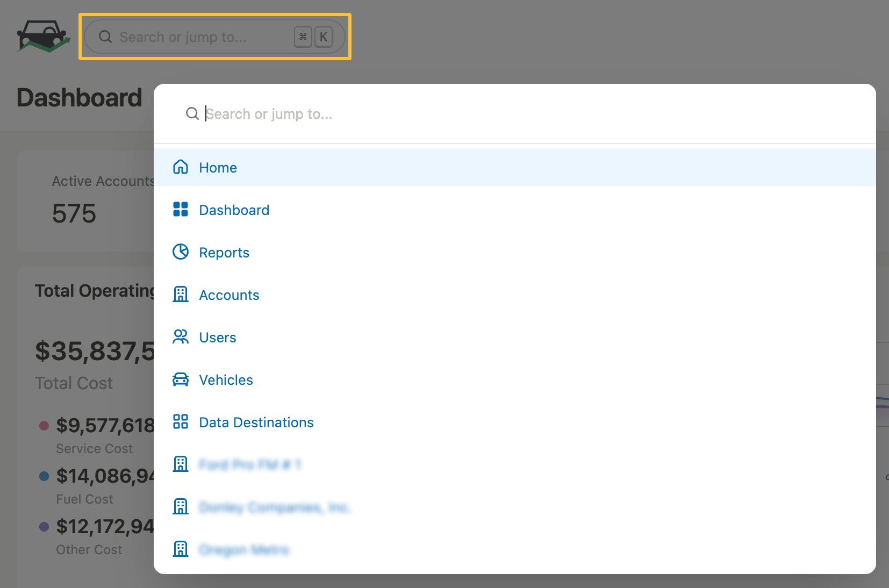889x588 pixels.
Task: Click the Data Destinations squares icon
Action: (x=181, y=422)
